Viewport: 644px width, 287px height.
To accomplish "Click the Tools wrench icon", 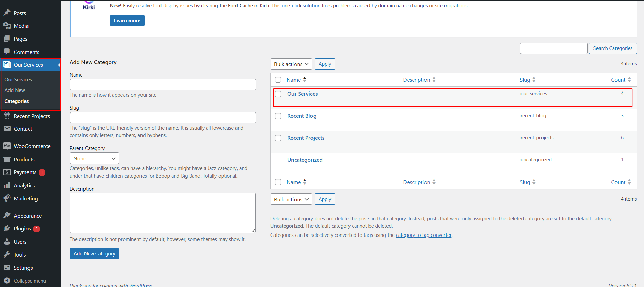I will point(7,254).
